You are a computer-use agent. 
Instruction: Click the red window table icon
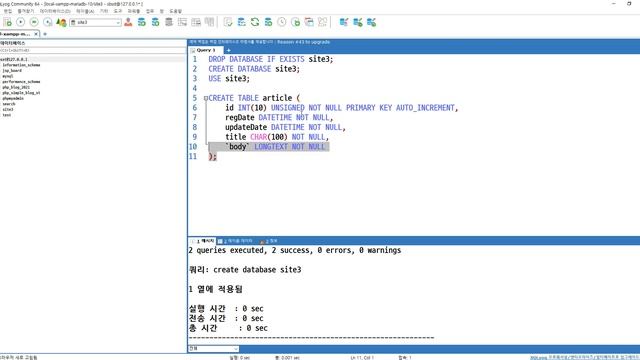[309, 22]
